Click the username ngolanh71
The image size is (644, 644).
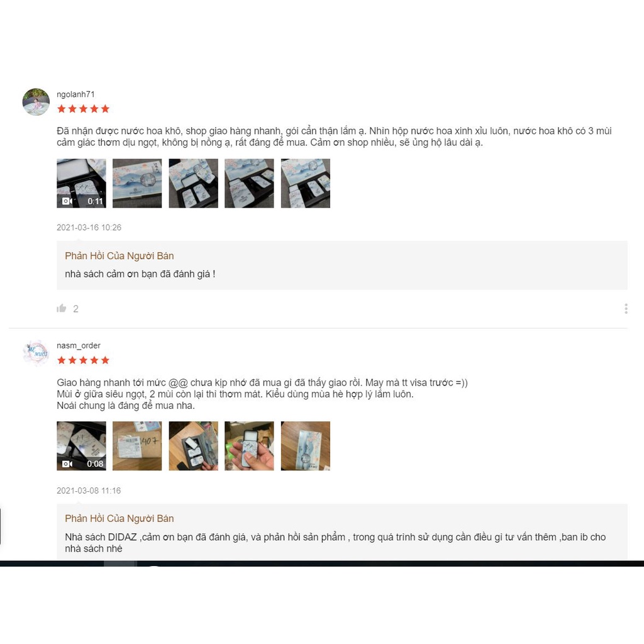(x=75, y=94)
